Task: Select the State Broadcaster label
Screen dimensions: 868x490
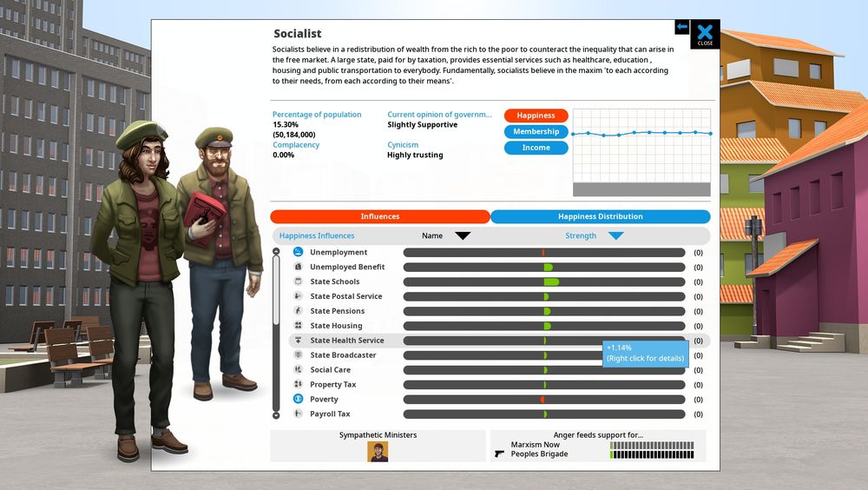Action: click(x=343, y=354)
